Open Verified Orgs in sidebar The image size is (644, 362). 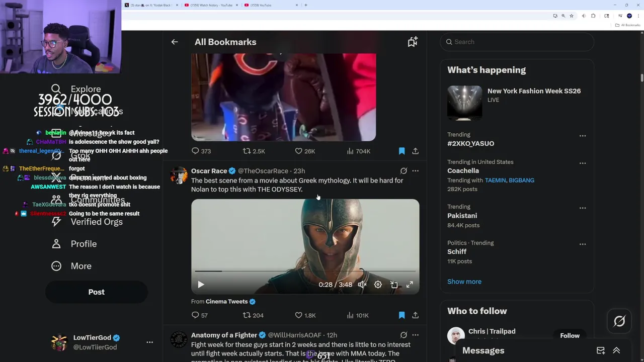coord(87,222)
